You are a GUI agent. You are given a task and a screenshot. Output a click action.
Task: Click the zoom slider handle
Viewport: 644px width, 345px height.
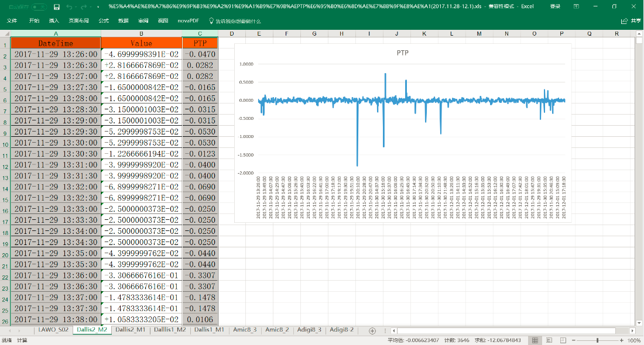tap(598, 340)
